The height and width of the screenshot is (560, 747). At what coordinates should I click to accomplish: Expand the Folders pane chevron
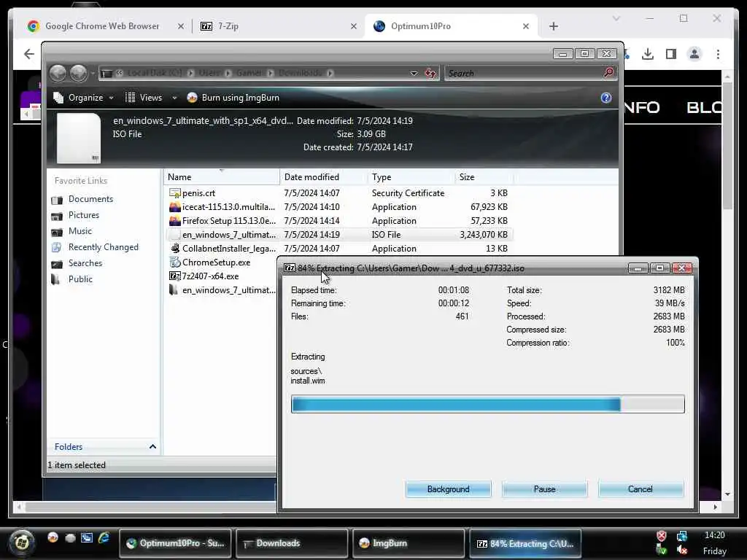(x=152, y=447)
